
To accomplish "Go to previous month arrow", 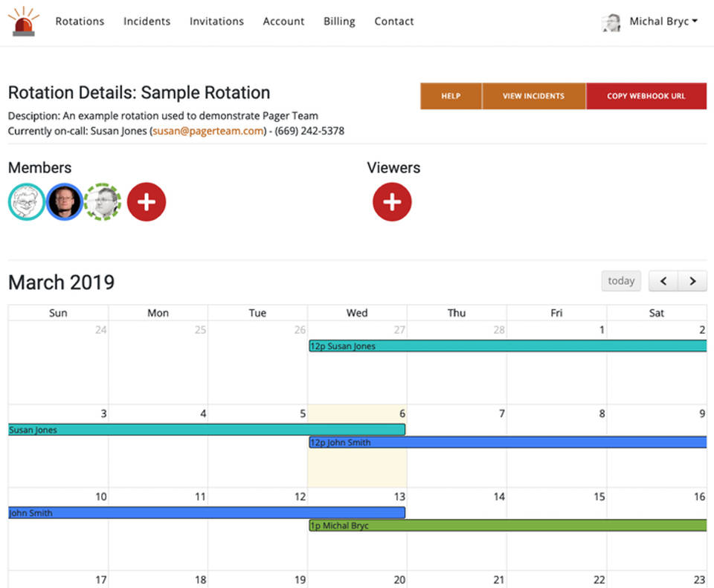I will [663, 281].
